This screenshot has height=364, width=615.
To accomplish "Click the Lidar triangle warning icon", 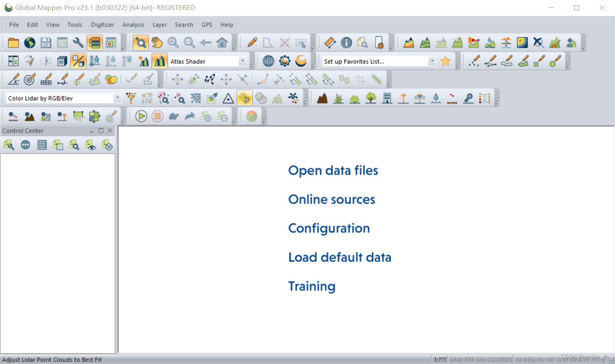I will tap(228, 98).
